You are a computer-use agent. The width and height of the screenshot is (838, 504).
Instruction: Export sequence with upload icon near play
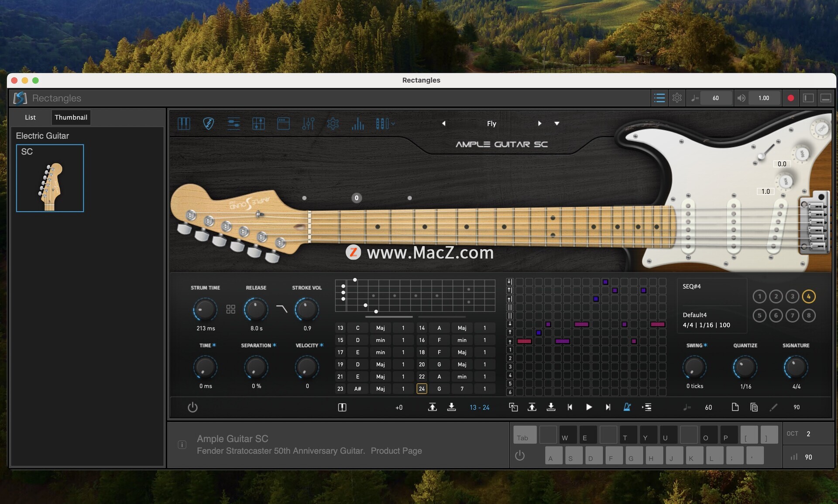532,407
